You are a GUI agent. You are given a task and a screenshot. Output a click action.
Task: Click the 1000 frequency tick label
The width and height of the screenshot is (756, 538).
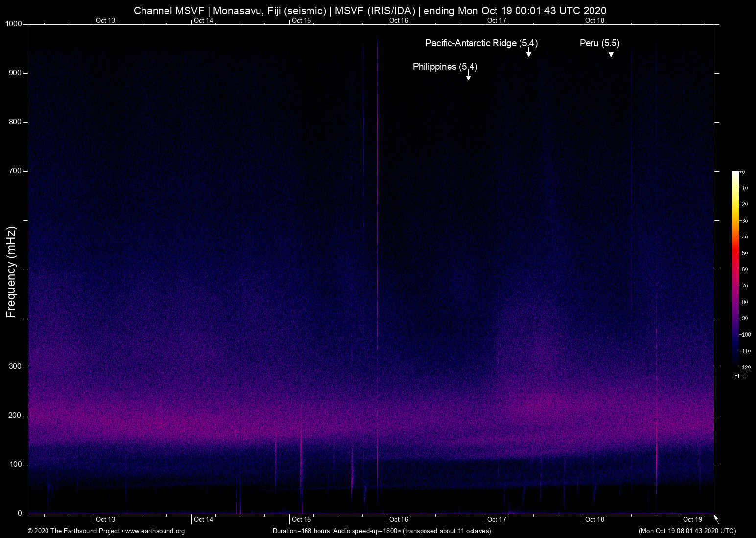(x=14, y=24)
